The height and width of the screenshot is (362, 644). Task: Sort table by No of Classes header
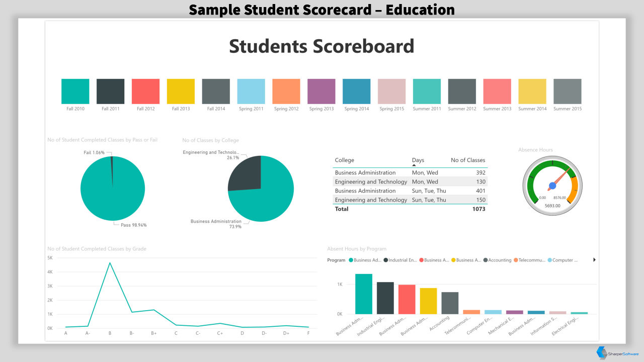(x=468, y=160)
